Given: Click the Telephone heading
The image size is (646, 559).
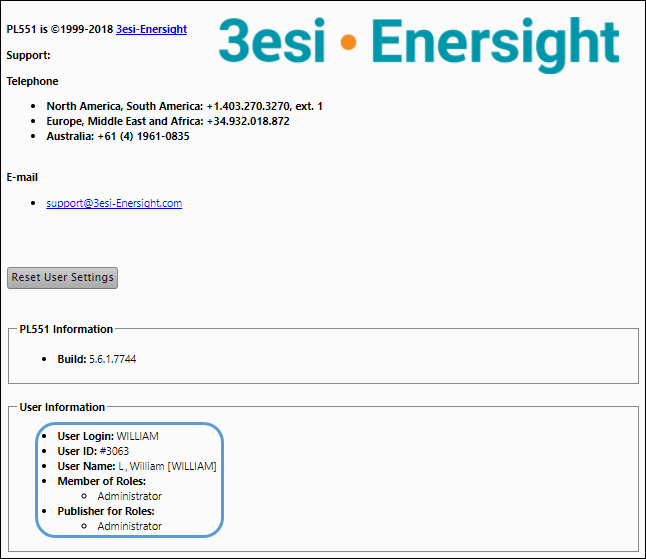Looking at the screenshot, I should 32,81.
